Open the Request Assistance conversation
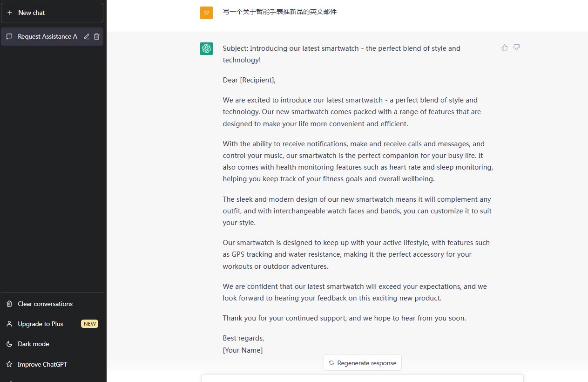Image resolution: width=588 pixels, height=382 pixels. [x=47, y=36]
